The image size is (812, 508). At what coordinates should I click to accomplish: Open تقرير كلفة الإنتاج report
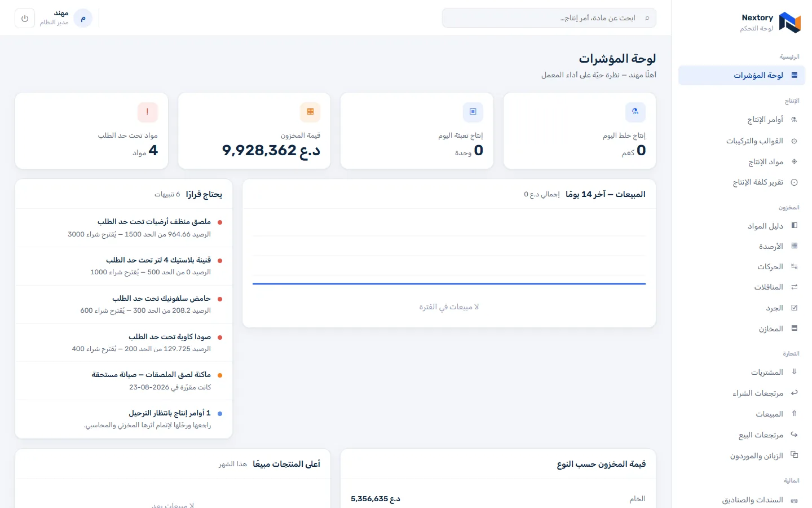[742, 182]
